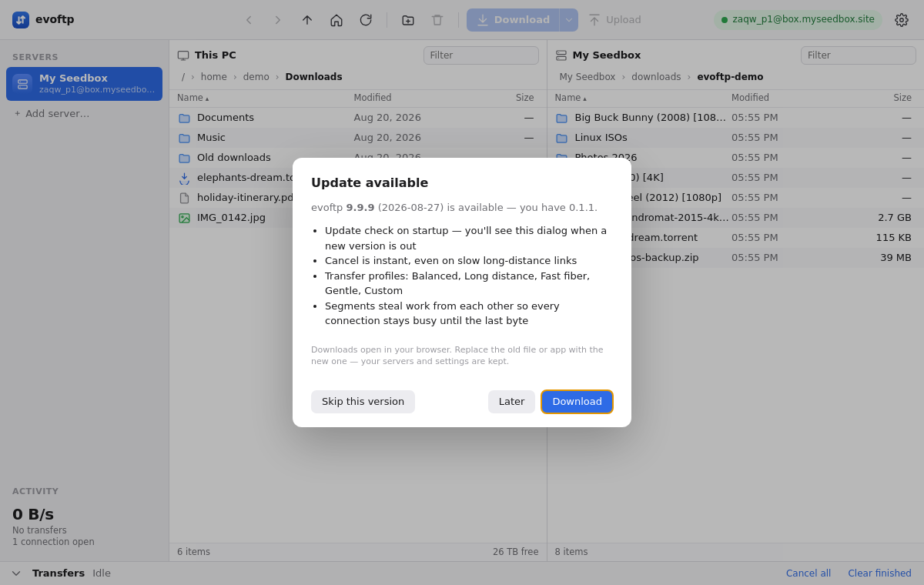The image size is (924, 585).
Task: Sort the My Seedbox list by Modified
Action: click(751, 98)
